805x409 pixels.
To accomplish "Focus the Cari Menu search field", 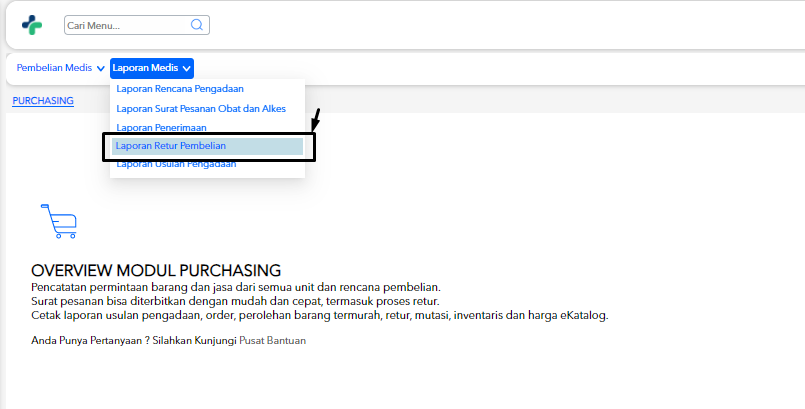I will coord(137,25).
